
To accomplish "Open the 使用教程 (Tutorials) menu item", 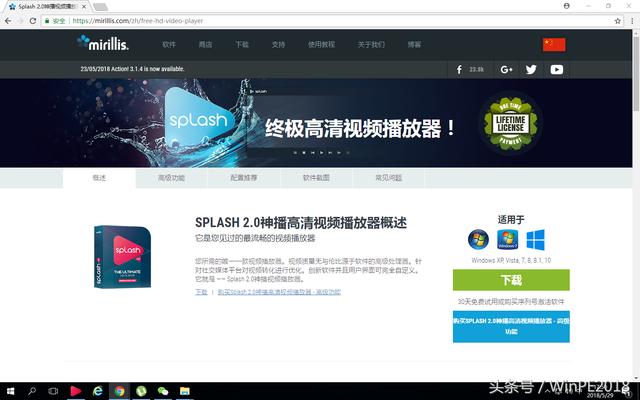I will pyautogui.click(x=321, y=44).
